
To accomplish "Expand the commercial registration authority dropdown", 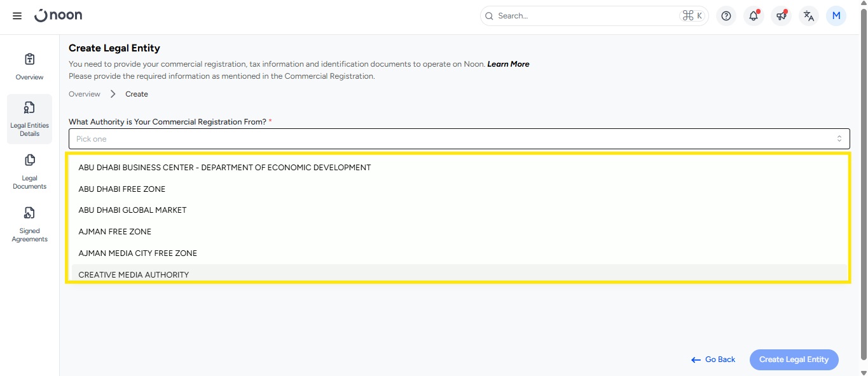I will click(458, 138).
